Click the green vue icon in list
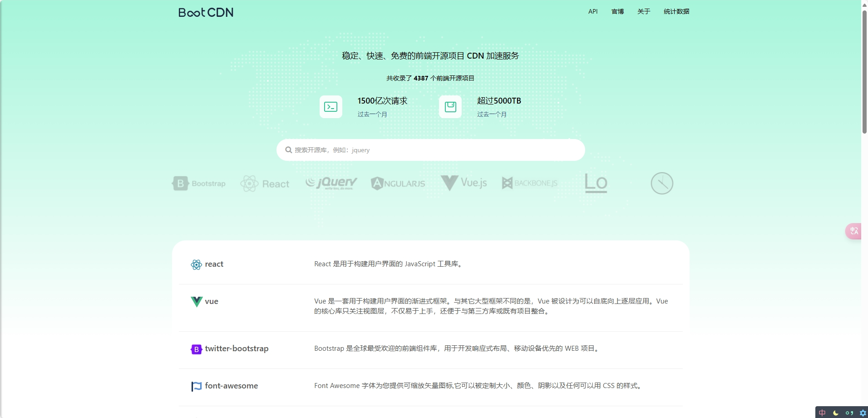The image size is (868, 418). click(196, 302)
